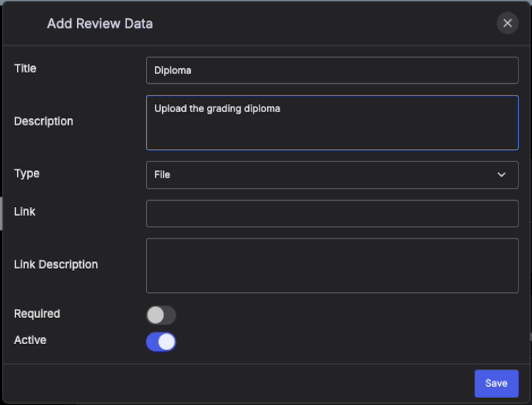The height and width of the screenshot is (405, 532).
Task: Click the Required label
Action: coord(37,314)
